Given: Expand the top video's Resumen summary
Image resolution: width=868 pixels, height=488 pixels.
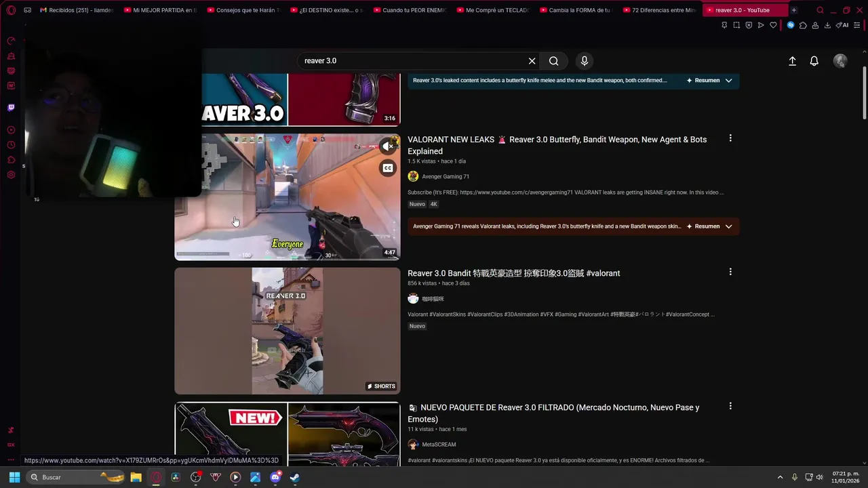Looking at the screenshot, I should (x=709, y=80).
